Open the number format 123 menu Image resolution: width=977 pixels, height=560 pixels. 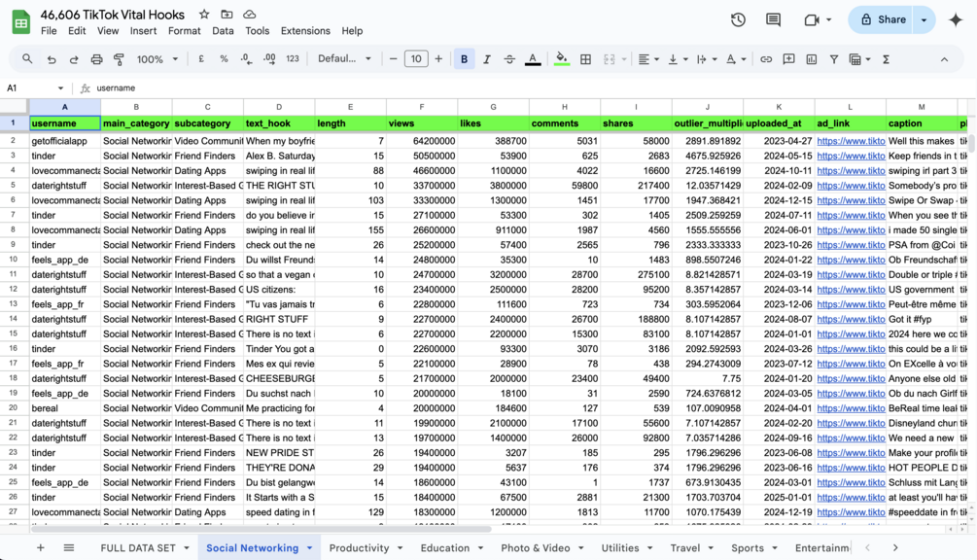[293, 59]
